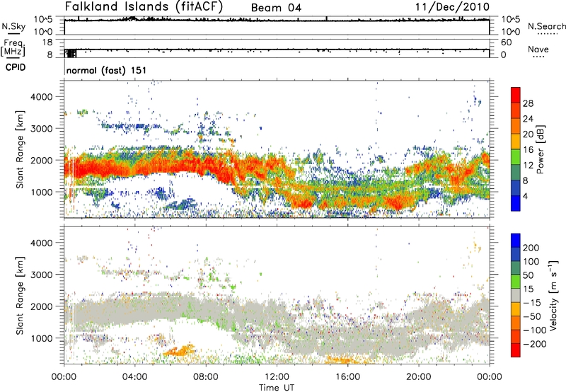Select the red bottom Velocity colorbar segment
Viewport: 566px width, 392px height.
(516, 350)
